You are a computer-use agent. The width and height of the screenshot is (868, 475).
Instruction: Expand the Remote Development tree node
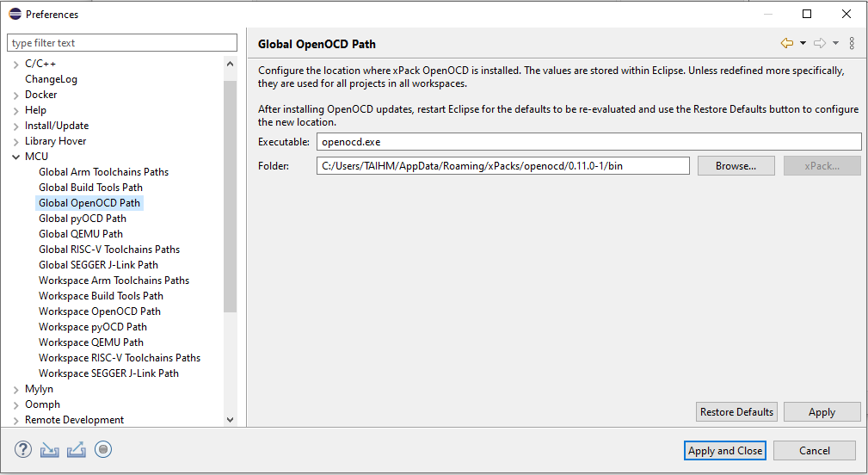coord(15,421)
